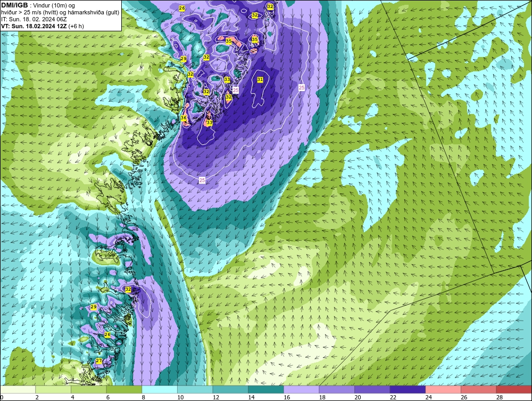Select the red legend swatch above 28 m/s

point(514,389)
